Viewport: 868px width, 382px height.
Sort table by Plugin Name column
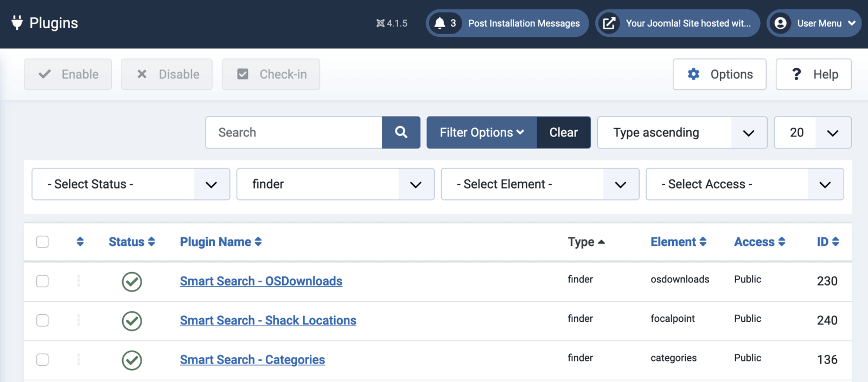click(221, 242)
